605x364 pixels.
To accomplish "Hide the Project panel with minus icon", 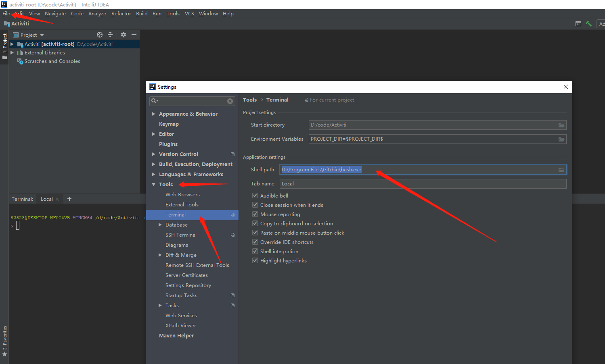I will (134, 35).
